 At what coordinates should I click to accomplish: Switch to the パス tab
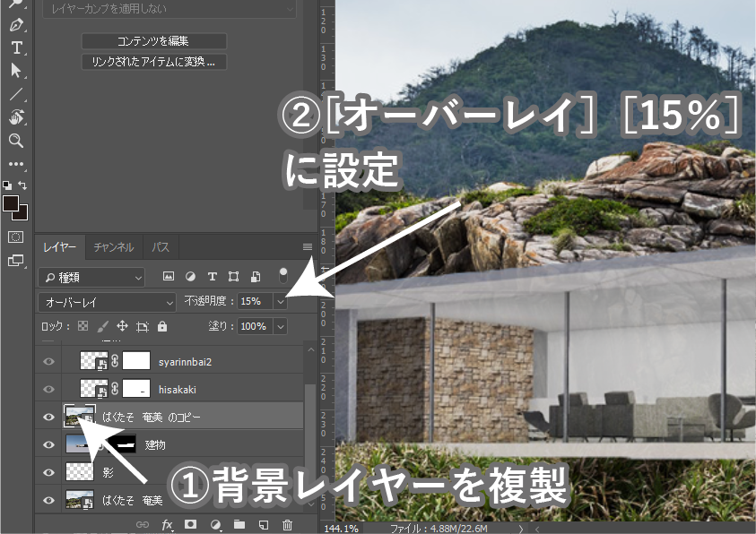click(x=161, y=247)
